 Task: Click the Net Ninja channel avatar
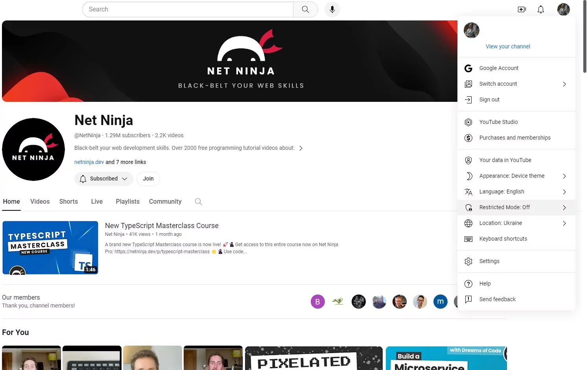click(33, 149)
